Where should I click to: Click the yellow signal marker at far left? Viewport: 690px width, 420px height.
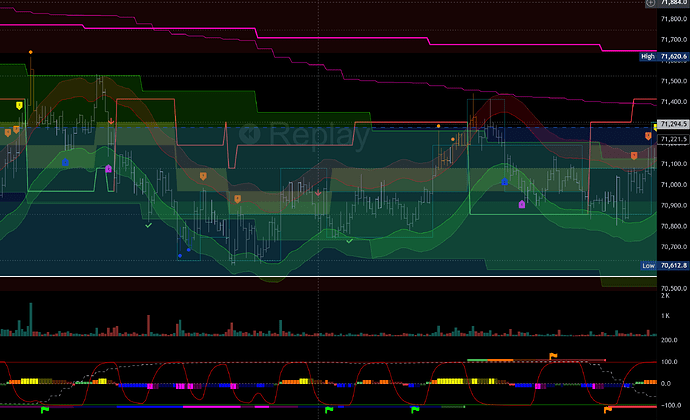20,104
